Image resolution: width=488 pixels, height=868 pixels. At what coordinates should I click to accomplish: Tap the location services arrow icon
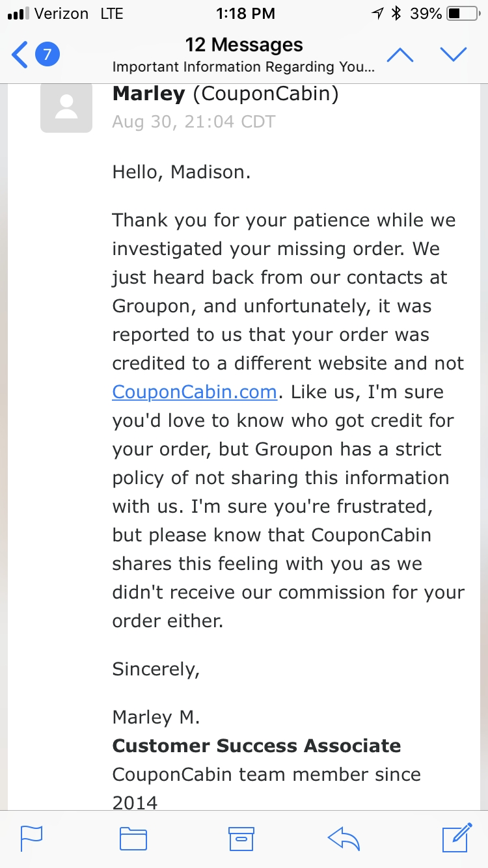[x=377, y=13]
